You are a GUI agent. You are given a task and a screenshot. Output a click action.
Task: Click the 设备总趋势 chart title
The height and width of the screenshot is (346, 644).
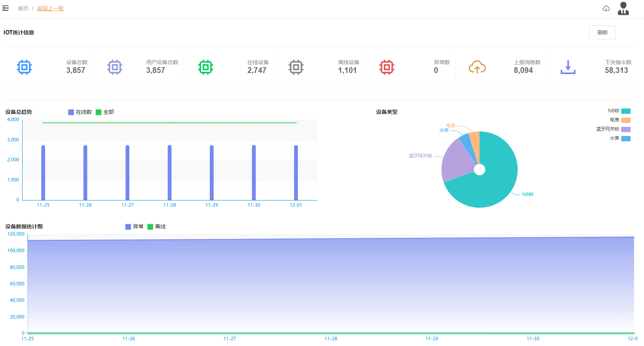point(19,112)
